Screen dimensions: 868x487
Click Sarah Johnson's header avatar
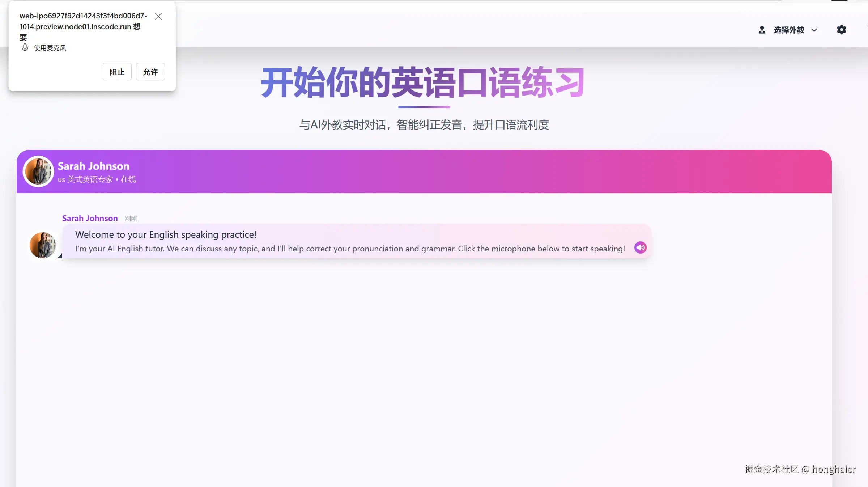click(38, 171)
